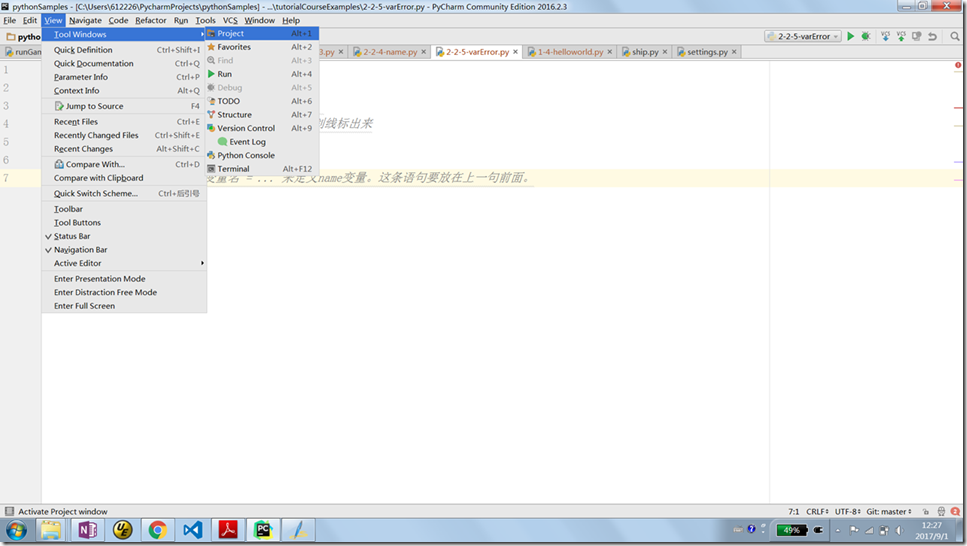Click the red error indicator in editor gutter
This screenshot has height=546, width=967.
pos(958,65)
